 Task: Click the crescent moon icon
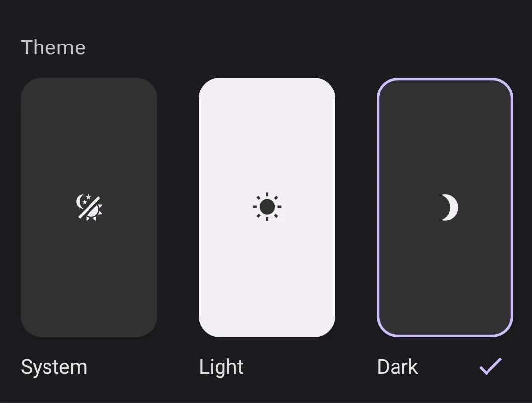click(449, 207)
